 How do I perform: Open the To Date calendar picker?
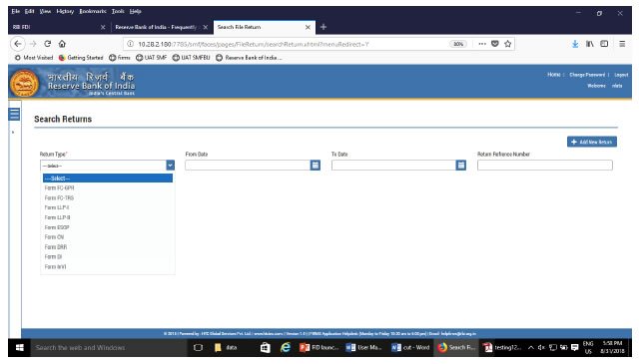(x=460, y=165)
